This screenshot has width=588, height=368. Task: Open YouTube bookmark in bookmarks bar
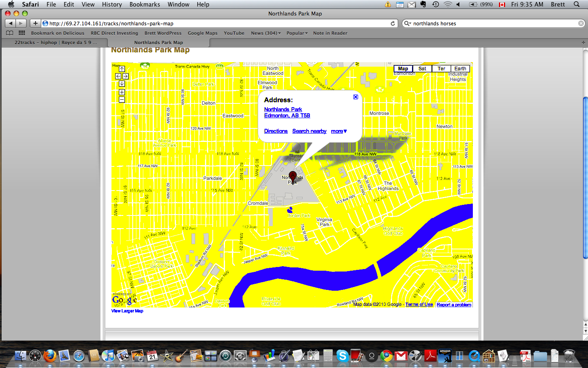[234, 33]
